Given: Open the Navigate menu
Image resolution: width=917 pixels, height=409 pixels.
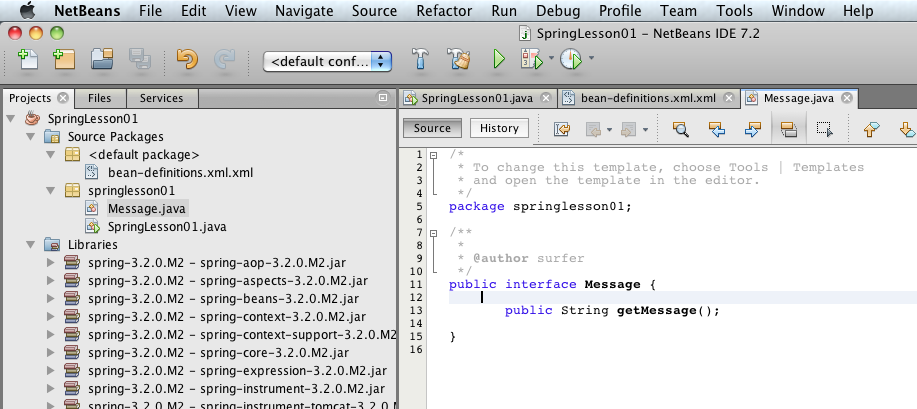Looking at the screenshot, I should pyautogui.click(x=304, y=11).
